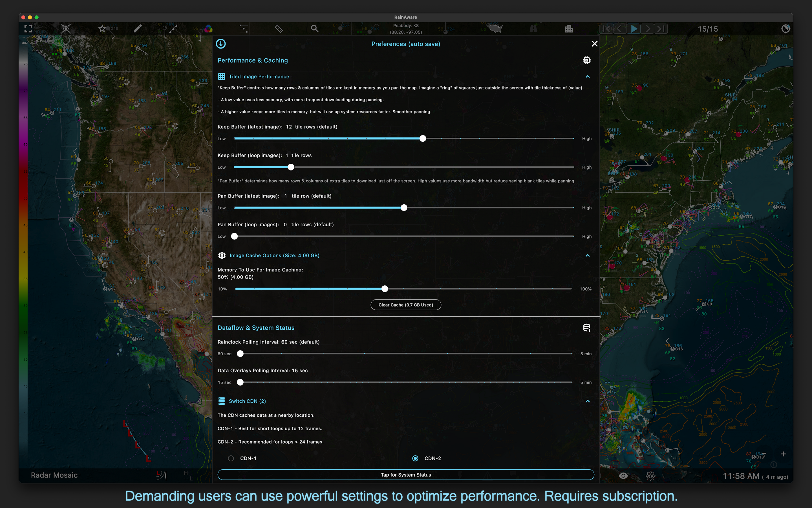
Task: Open the satellite/location icon in the toolbar
Action: click(66, 29)
